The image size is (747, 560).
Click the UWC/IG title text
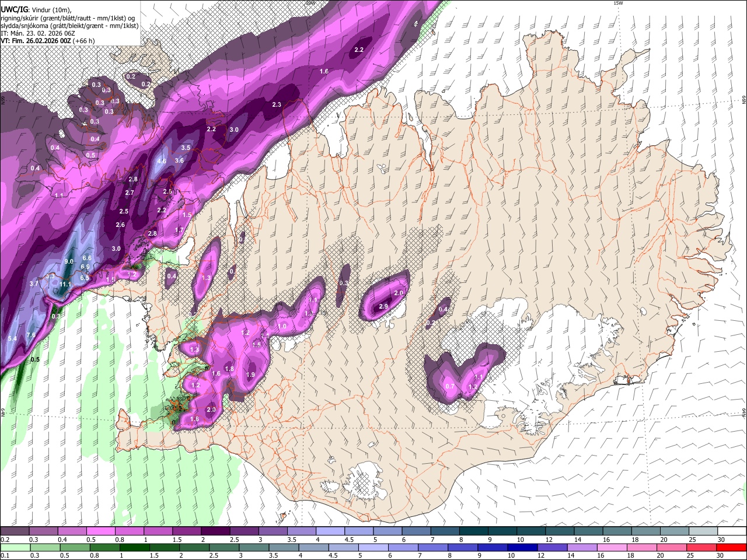pyautogui.click(x=14, y=9)
